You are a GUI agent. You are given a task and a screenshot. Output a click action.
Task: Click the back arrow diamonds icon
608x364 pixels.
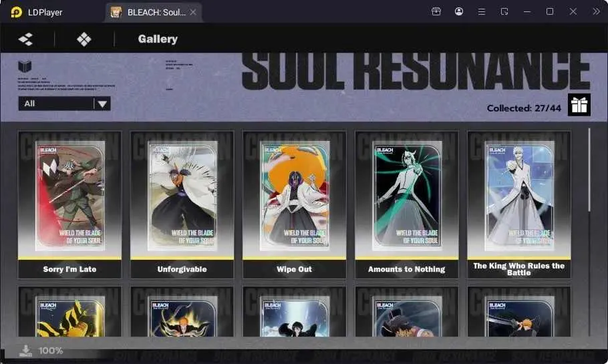coord(25,39)
